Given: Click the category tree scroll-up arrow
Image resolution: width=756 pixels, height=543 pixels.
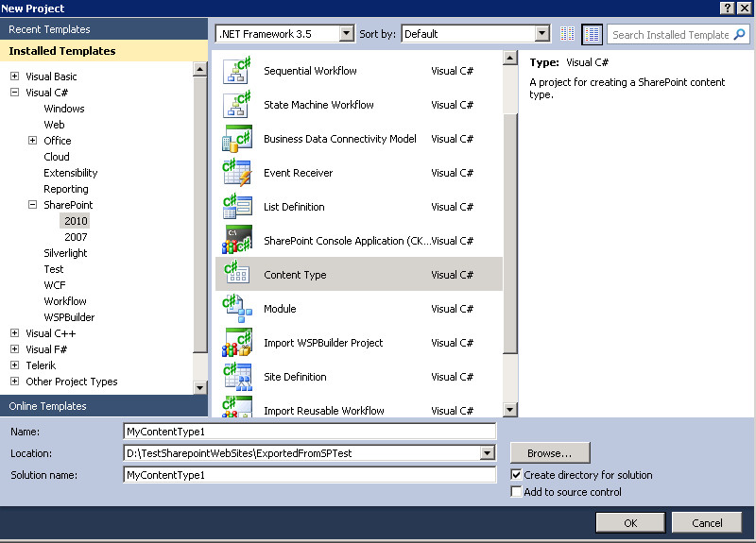Looking at the screenshot, I should click(x=200, y=69).
